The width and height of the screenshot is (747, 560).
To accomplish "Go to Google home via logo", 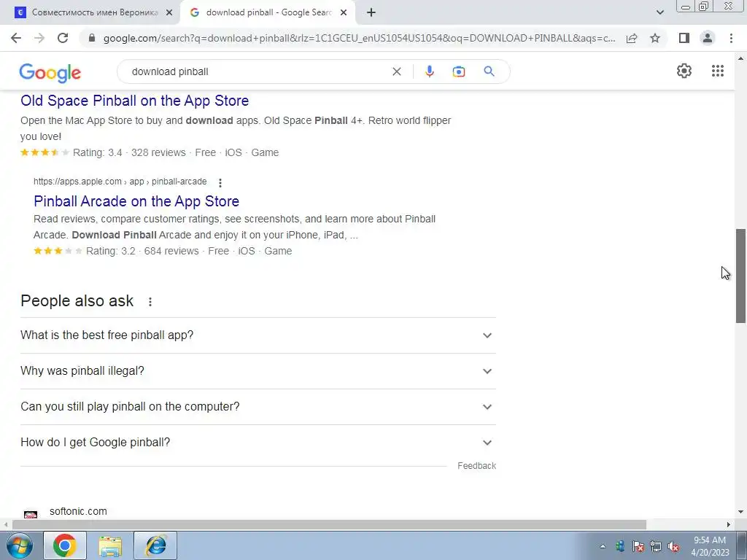I will 50,72.
